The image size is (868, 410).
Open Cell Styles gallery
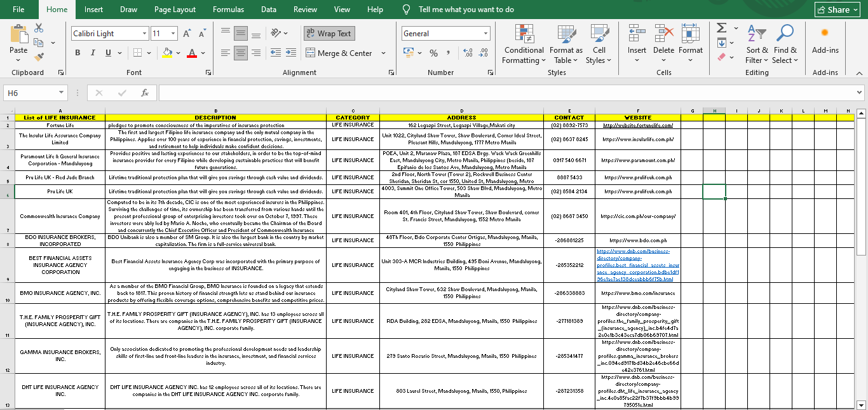599,43
